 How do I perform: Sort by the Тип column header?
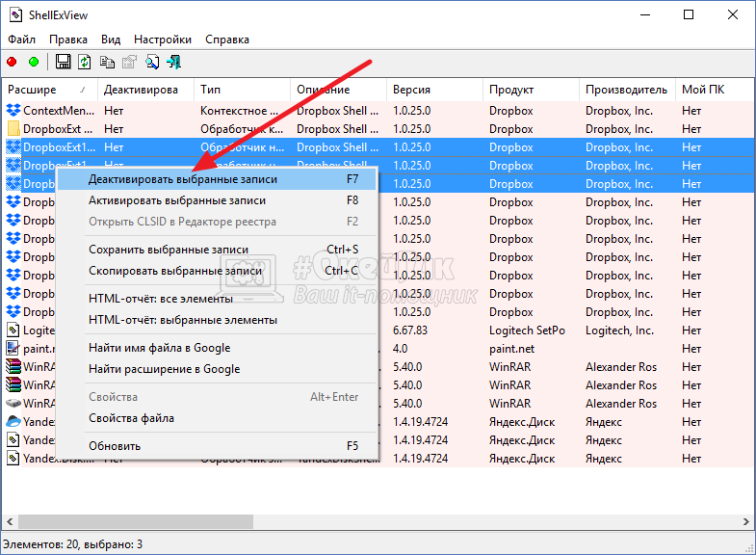[x=242, y=90]
